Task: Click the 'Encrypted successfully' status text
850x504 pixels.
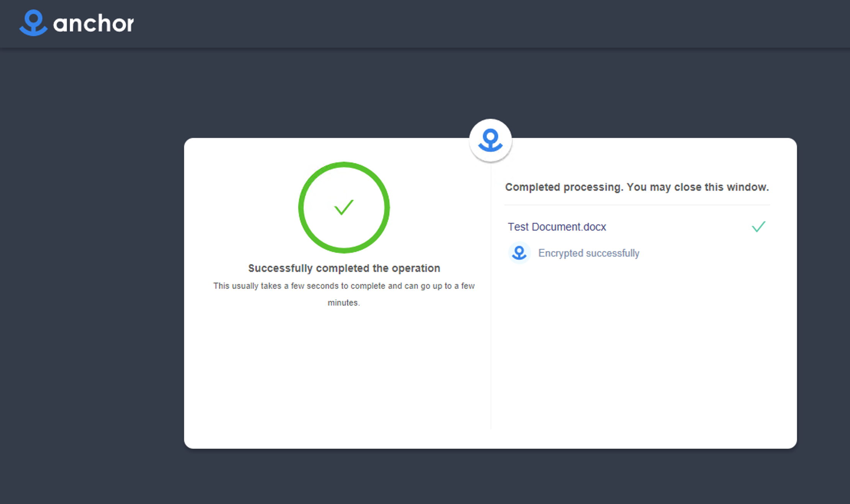Action: [589, 253]
